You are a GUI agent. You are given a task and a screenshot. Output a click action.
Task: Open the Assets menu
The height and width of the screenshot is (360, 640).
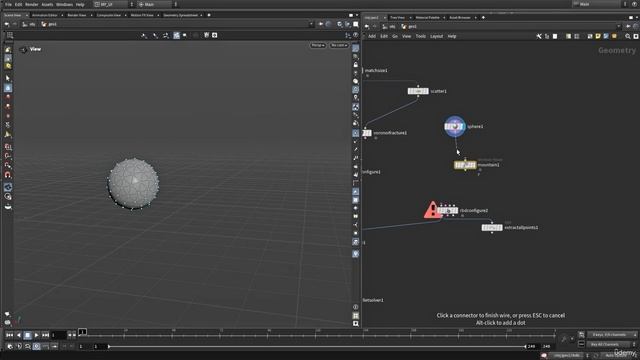(x=47, y=4)
